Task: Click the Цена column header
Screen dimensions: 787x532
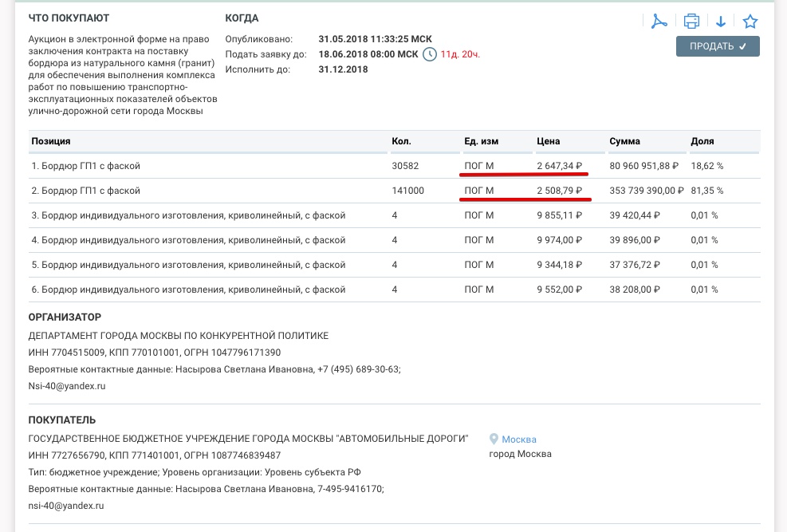Action: click(x=549, y=141)
